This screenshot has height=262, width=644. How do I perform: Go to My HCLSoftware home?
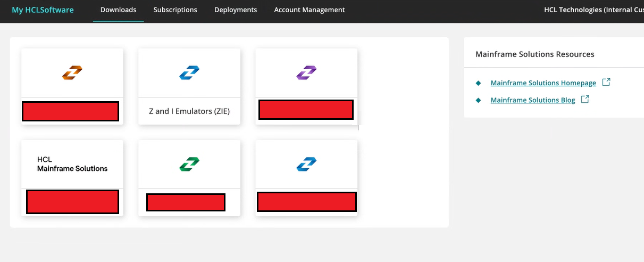tap(43, 10)
